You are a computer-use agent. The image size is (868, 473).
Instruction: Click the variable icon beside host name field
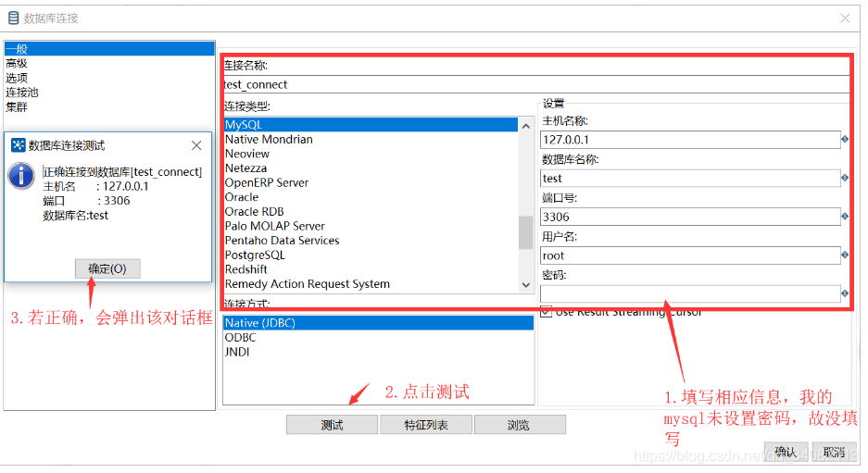[x=844, y=140]
